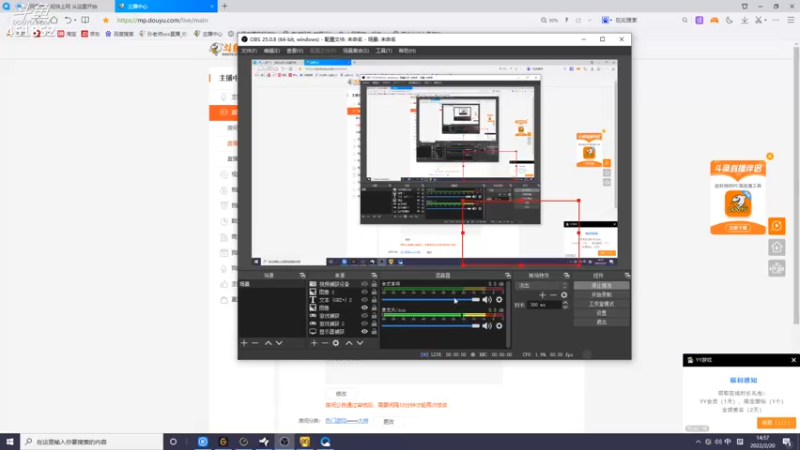Open transition properties gear icon
This screenshot has width=800, height=450.
pos(564,295)
